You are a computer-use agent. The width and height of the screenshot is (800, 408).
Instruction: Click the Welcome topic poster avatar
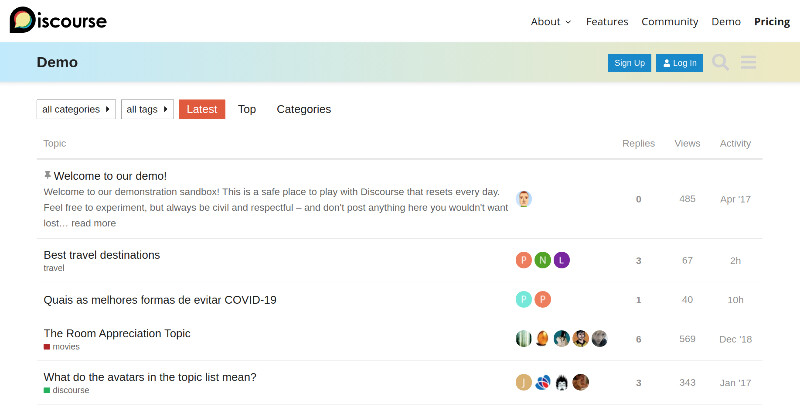click(524, 199)
